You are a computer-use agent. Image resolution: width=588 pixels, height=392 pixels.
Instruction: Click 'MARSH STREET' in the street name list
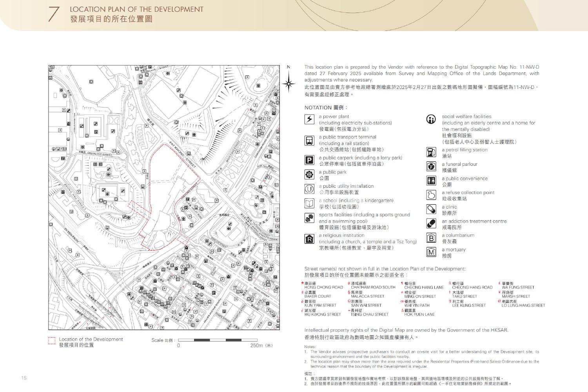[516, 296]
